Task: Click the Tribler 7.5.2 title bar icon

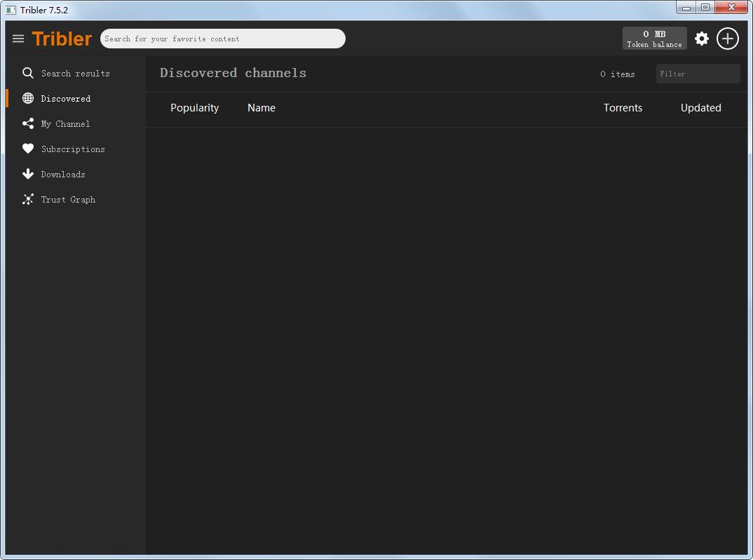Action: [x=11, y=10]
